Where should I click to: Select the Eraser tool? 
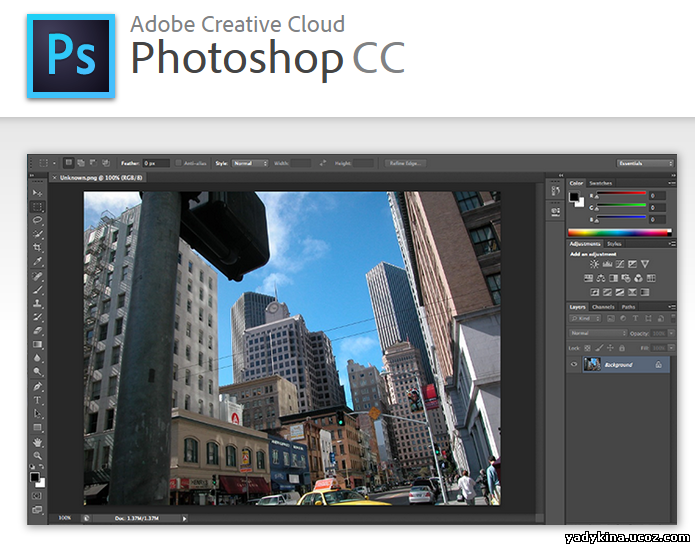(37, 331)
